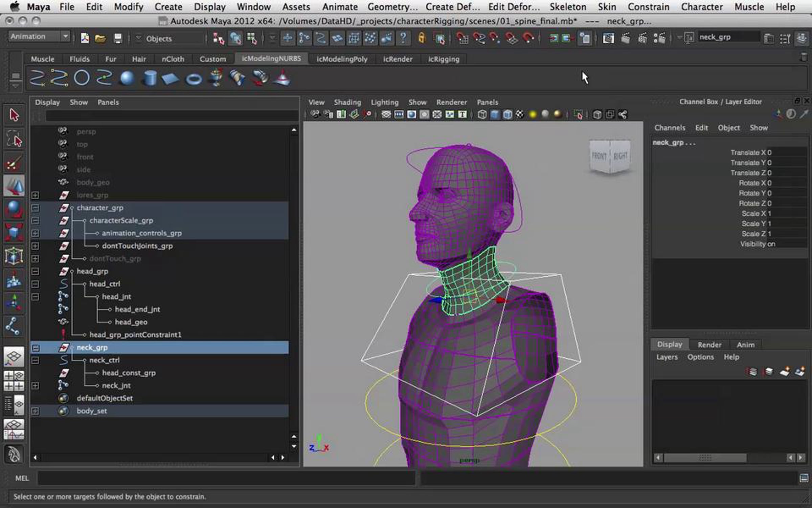Screen dimensions: 812x508
Task: Toggle use all lights viewport icon
Action: 533,115
